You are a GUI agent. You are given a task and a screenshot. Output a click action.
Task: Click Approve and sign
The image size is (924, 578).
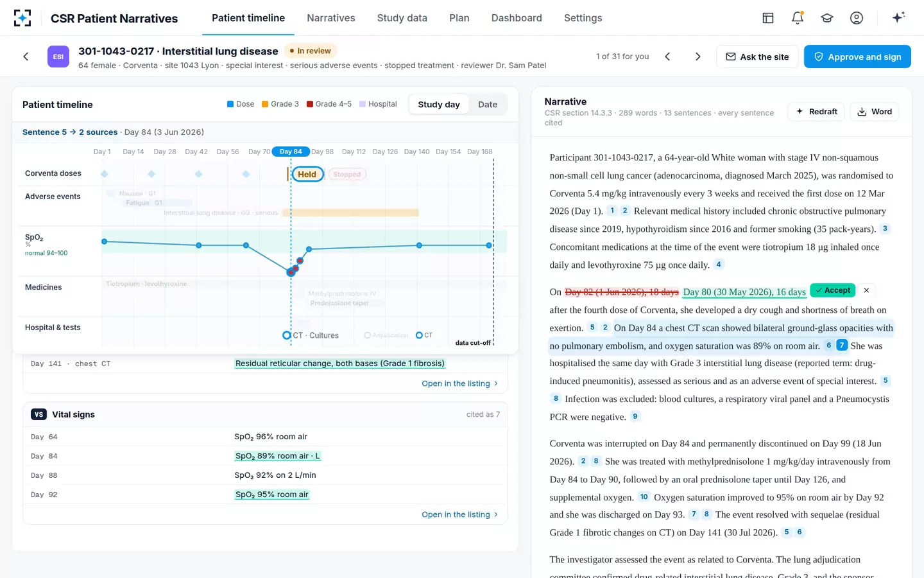point(857,57)
